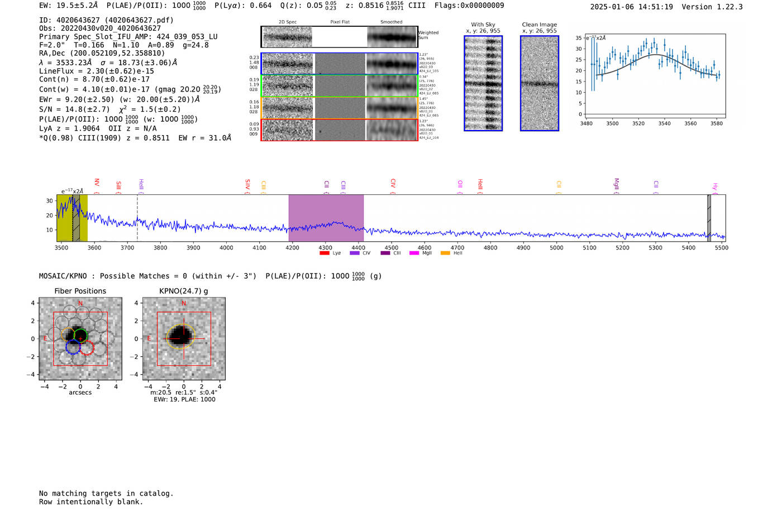Viewport: 782px width, 532px height.
Task: Click the λ = 3533.23Å line
Action: pos(108,63)
